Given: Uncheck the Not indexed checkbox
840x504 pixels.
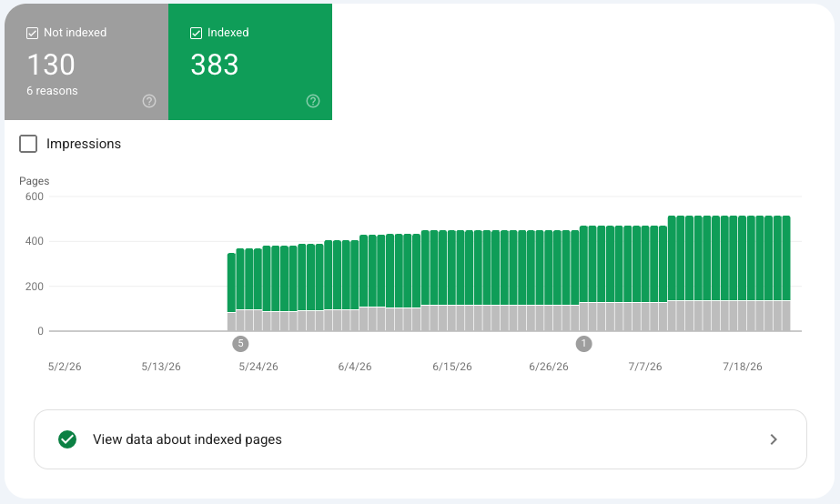Looking at the screenshot, I should point(32,33).
